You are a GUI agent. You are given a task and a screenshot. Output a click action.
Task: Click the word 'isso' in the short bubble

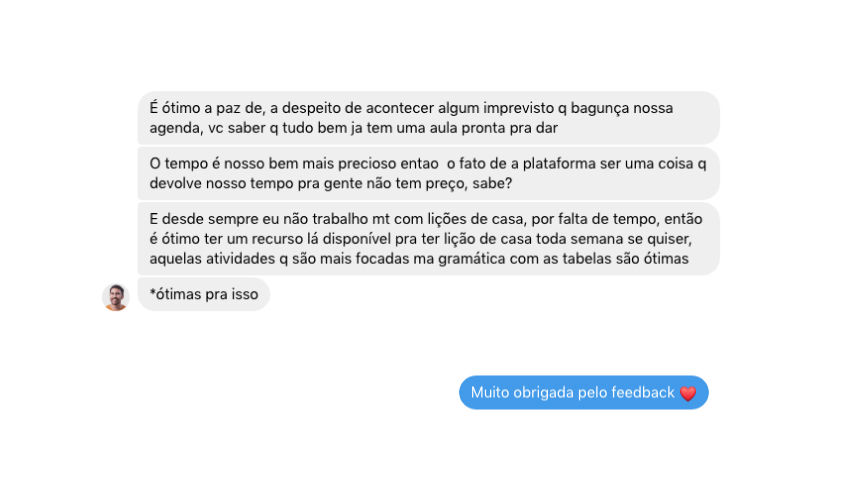point(244,294)
